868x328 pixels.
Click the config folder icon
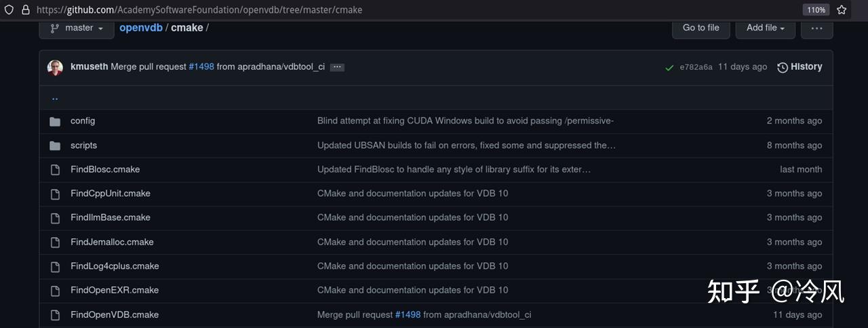[x=55, y=121]
